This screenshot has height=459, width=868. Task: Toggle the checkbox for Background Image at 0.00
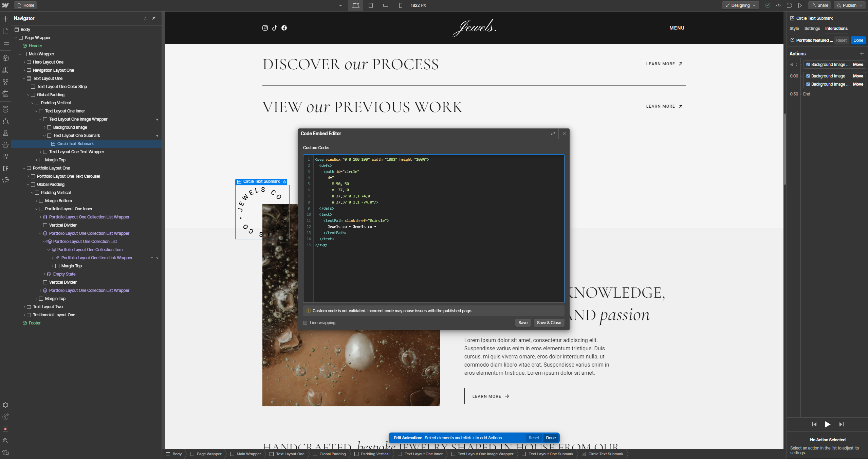(808, 76)
